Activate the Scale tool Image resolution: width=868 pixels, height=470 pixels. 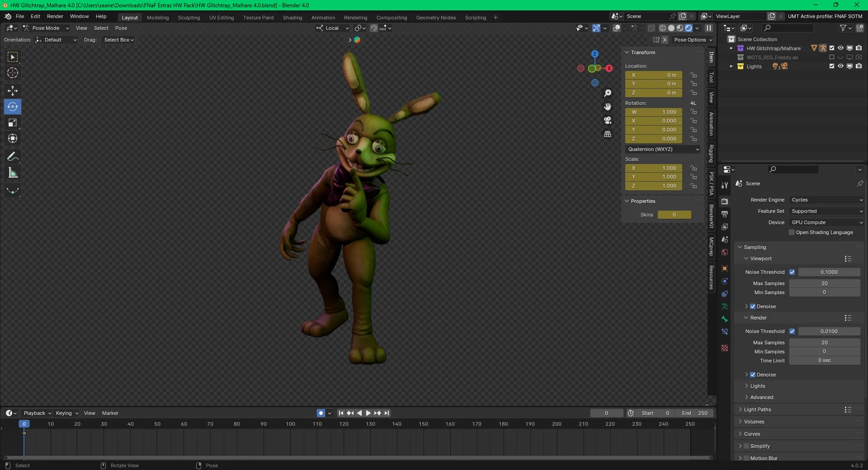(12, 123)
